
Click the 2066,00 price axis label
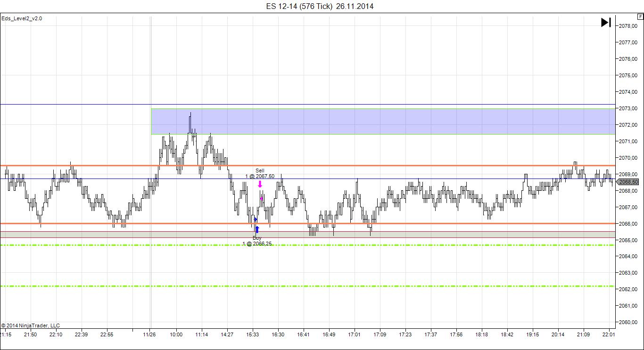pyautogui.click(x=627, y=224)
